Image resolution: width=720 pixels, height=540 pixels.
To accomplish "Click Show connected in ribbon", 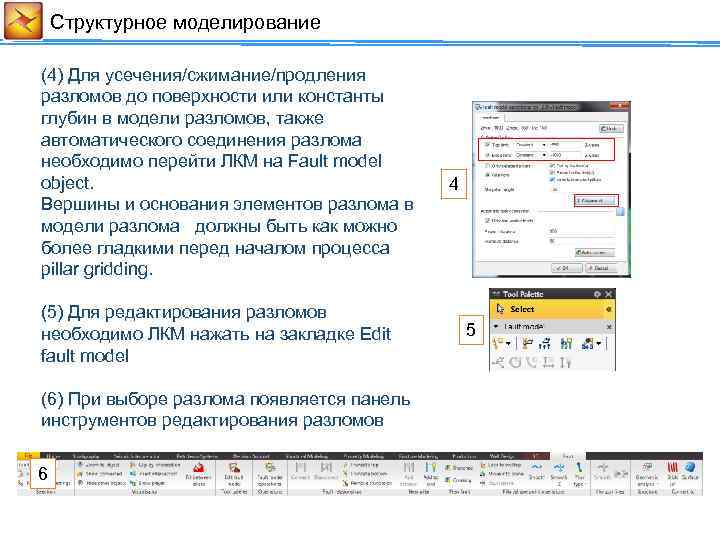I will click(101, 473).
